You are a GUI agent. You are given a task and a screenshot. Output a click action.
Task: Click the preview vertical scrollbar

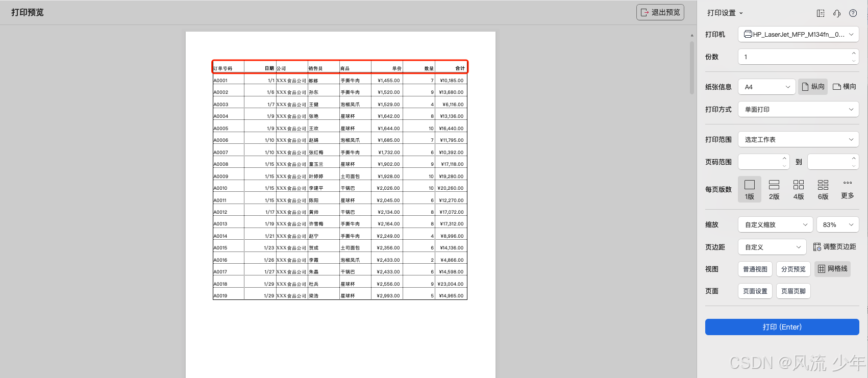tap(692, 68)
